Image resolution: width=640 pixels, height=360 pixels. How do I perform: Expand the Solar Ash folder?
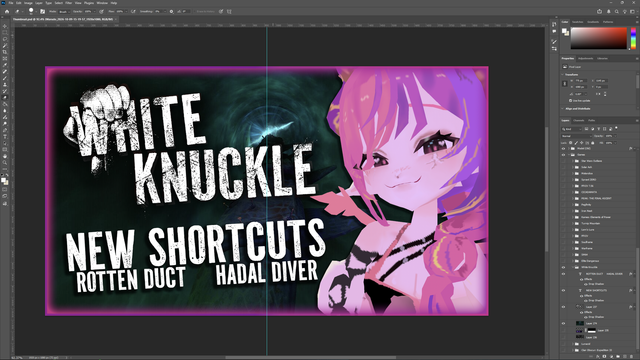pyautogui.click(x=573, y=167)
